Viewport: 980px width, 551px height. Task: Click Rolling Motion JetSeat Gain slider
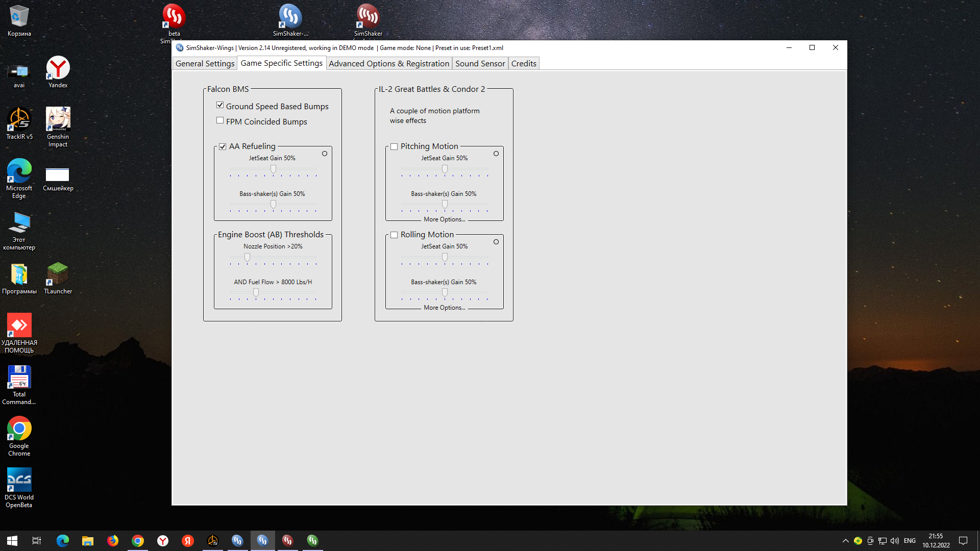[x=445, y=259]
